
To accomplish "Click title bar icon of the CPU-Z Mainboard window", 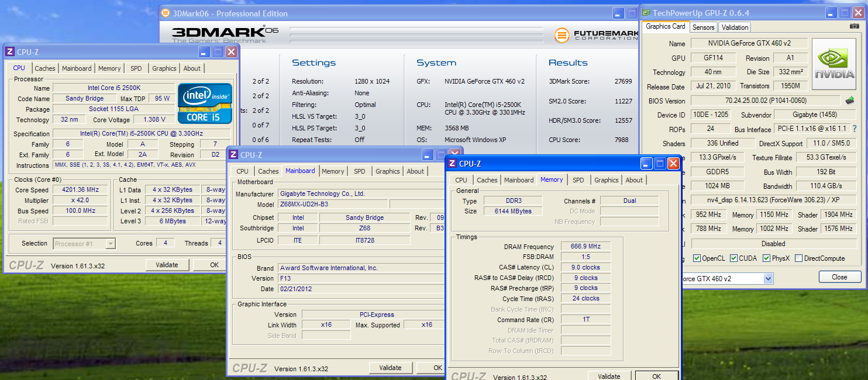I will pyautogui.click(x=233, y=154).
